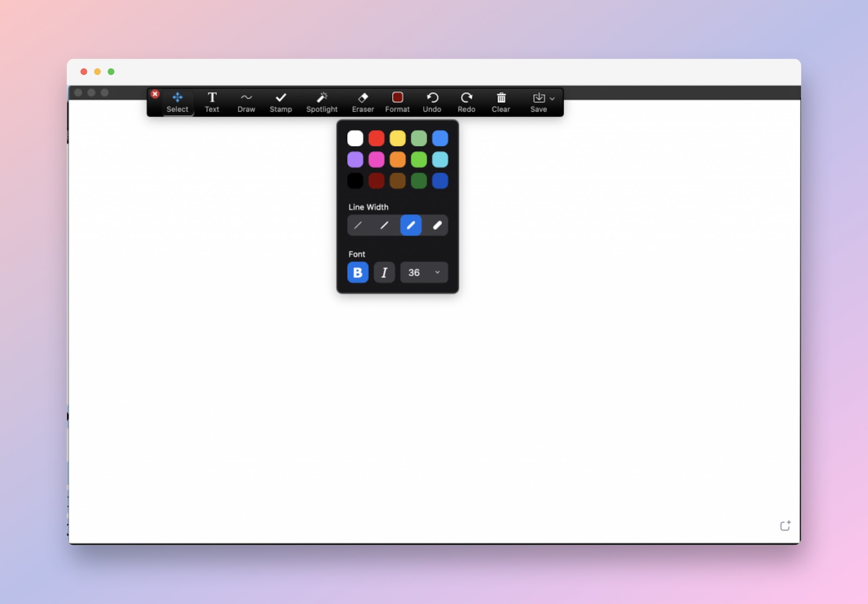
Task: Choose the thinnest line width
Action: point(358,225)
